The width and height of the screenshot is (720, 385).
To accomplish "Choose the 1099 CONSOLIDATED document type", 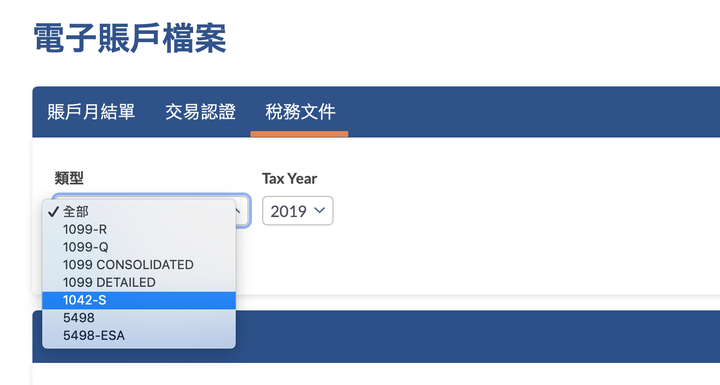I will tap(139, 265).
